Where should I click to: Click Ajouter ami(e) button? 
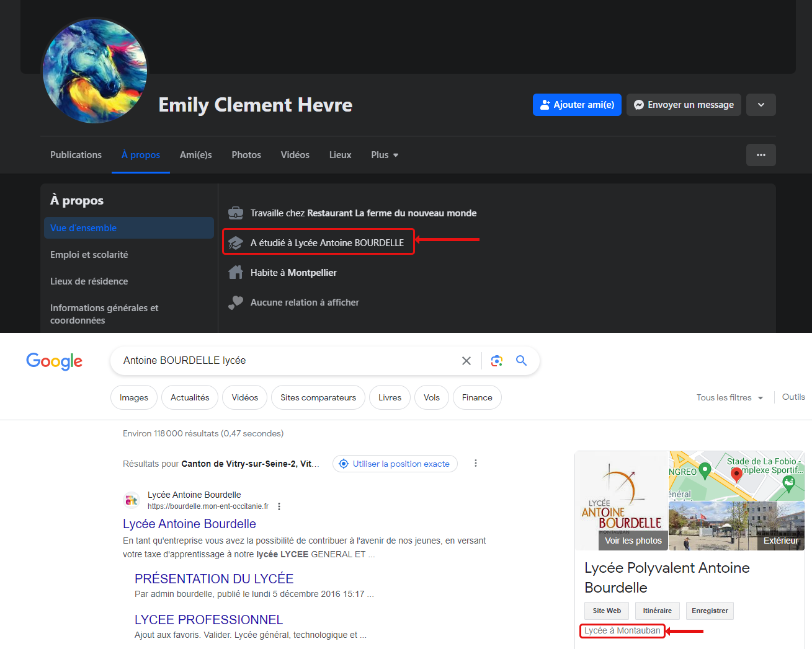click(577, 105)
